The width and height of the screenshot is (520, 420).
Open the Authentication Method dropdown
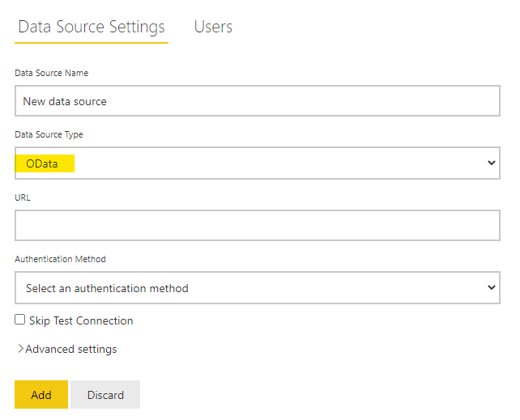pyautogui.click(x=258, y=287)
